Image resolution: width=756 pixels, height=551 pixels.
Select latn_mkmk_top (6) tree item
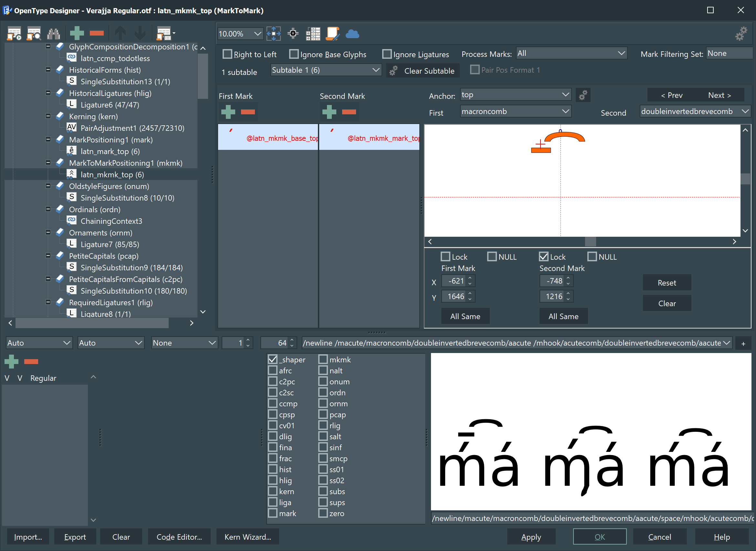112,174
